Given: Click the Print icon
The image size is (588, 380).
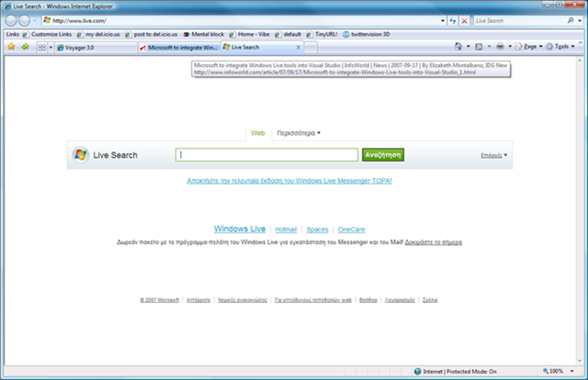Looking at the screenshot, I should pos(500,47).
